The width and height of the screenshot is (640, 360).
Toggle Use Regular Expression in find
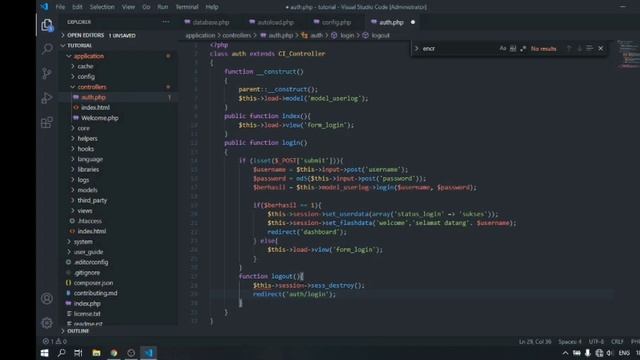[x=523, y=48]
